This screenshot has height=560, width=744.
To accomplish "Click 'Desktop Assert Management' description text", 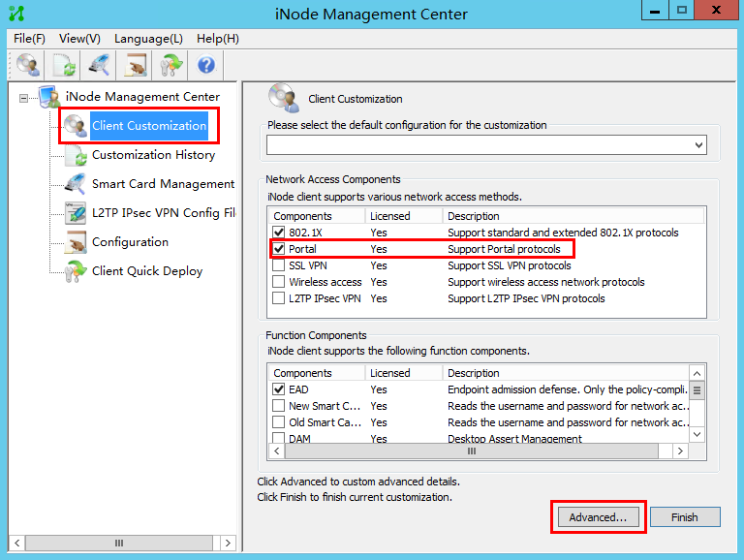I will coord(514,439).
